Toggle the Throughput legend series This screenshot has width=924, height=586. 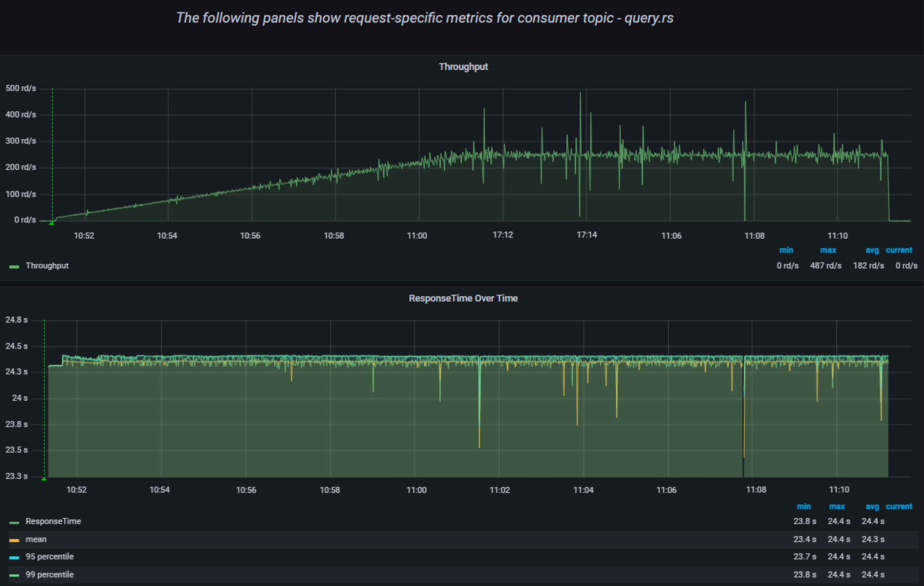(x=47, y=266)
